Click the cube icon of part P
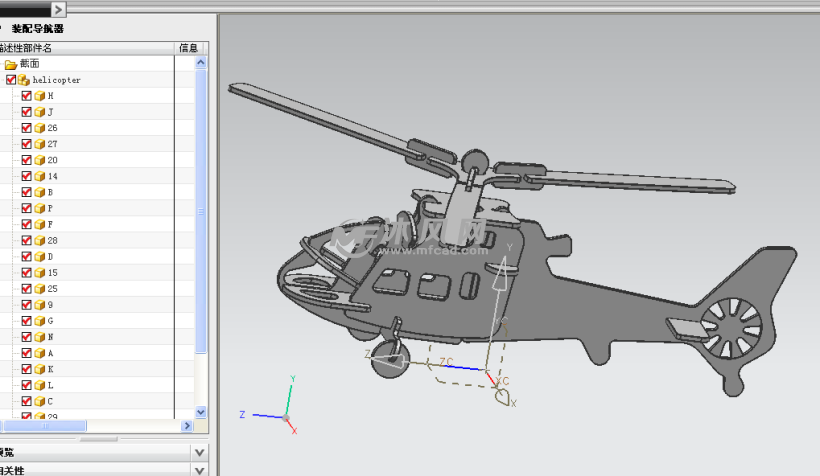 point(40,209)
